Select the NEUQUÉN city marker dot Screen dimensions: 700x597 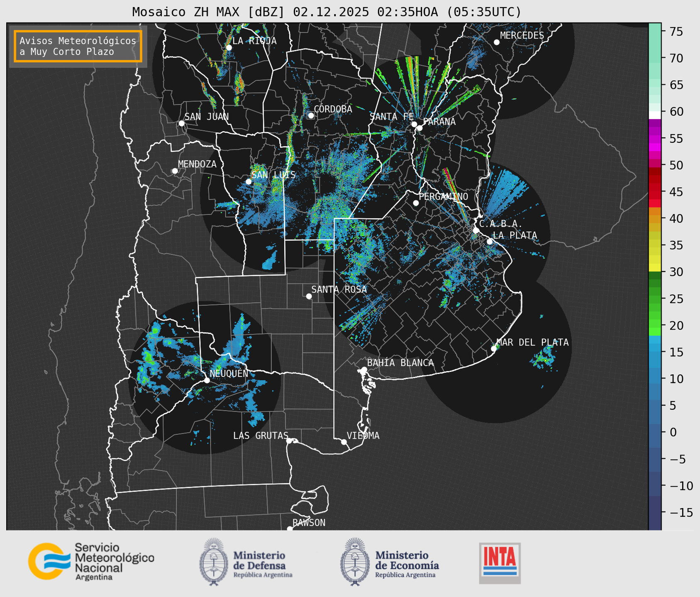207,380
